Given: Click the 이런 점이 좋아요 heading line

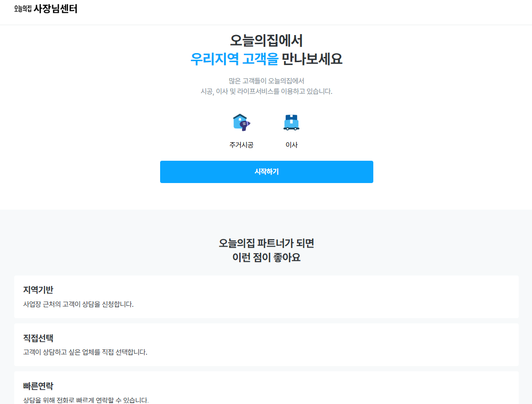Looking at the screenshot, I should (266, 257).
